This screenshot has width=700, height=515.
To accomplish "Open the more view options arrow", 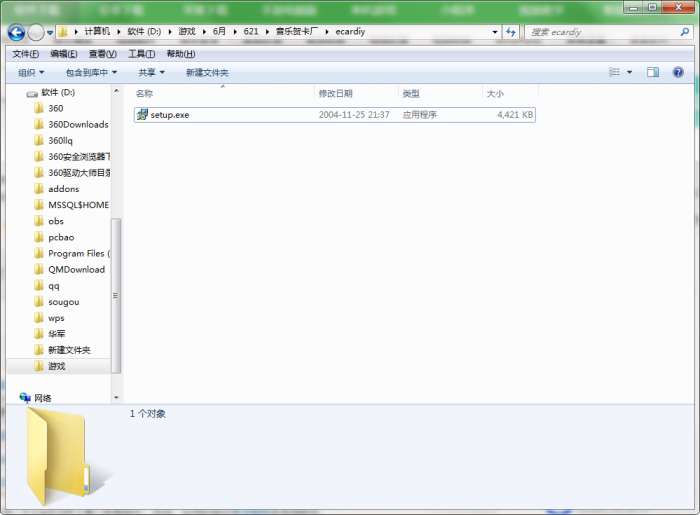I will point(629,72).
